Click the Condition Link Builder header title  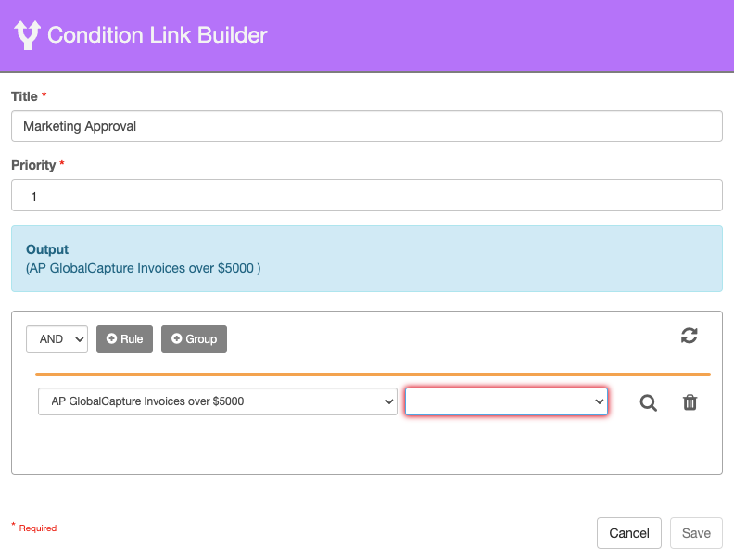coord(157,35)
